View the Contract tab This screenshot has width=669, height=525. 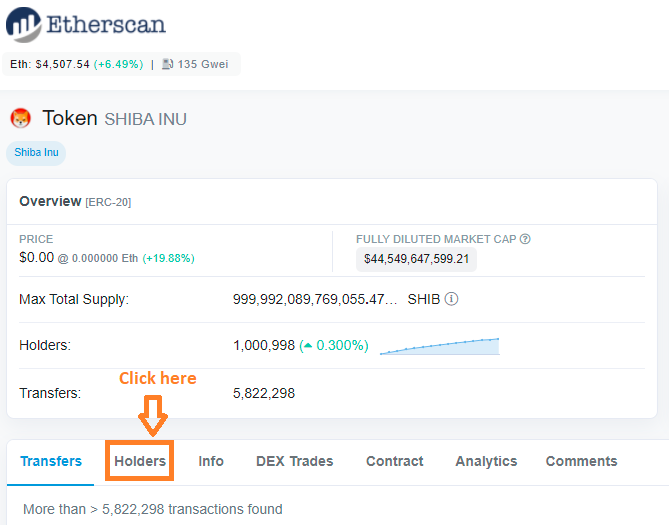point(394,461)
